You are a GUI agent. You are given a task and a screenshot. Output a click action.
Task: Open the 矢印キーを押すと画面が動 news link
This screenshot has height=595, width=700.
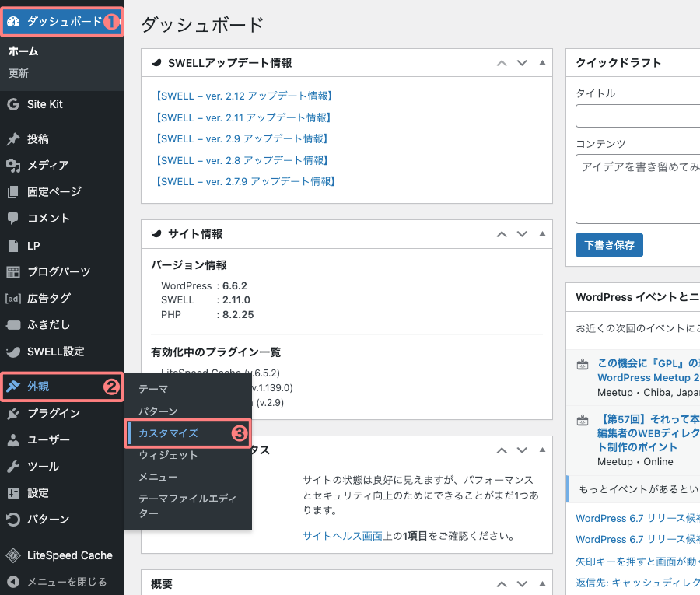638,562
